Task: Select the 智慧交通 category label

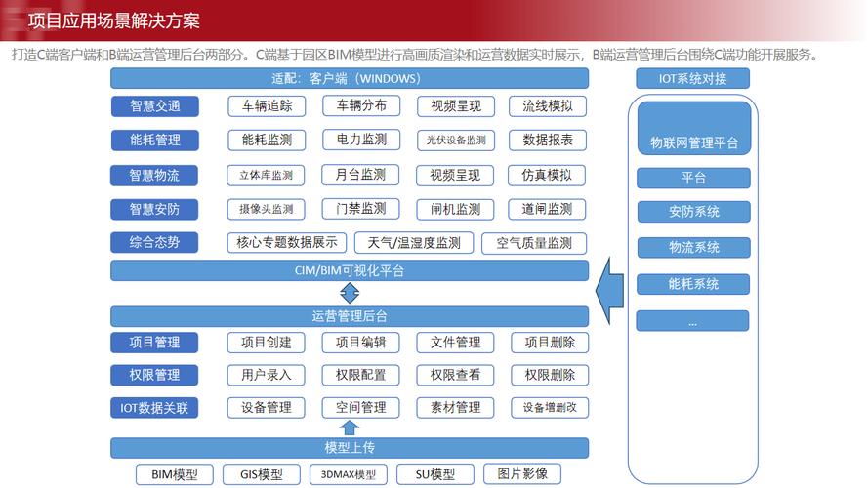Action: click(154, 105)
